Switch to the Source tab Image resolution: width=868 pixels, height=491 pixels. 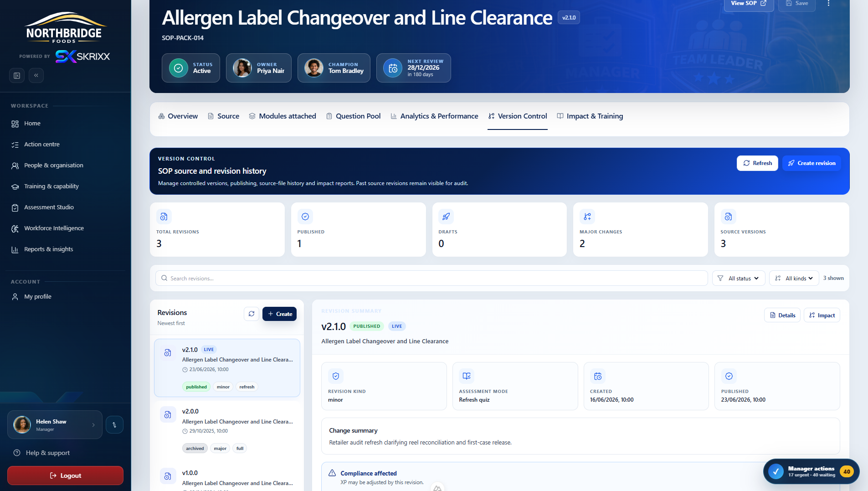[223, 116]
